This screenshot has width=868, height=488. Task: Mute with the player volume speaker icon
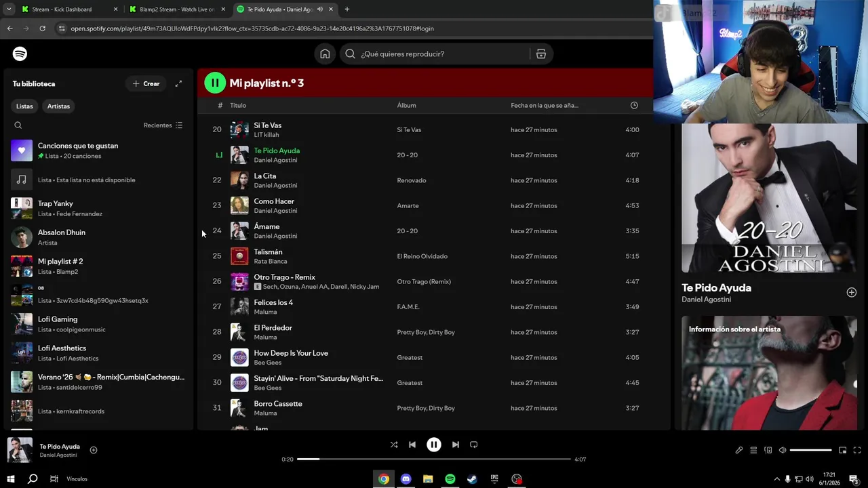pyautogui.click(x=783, y=450)
